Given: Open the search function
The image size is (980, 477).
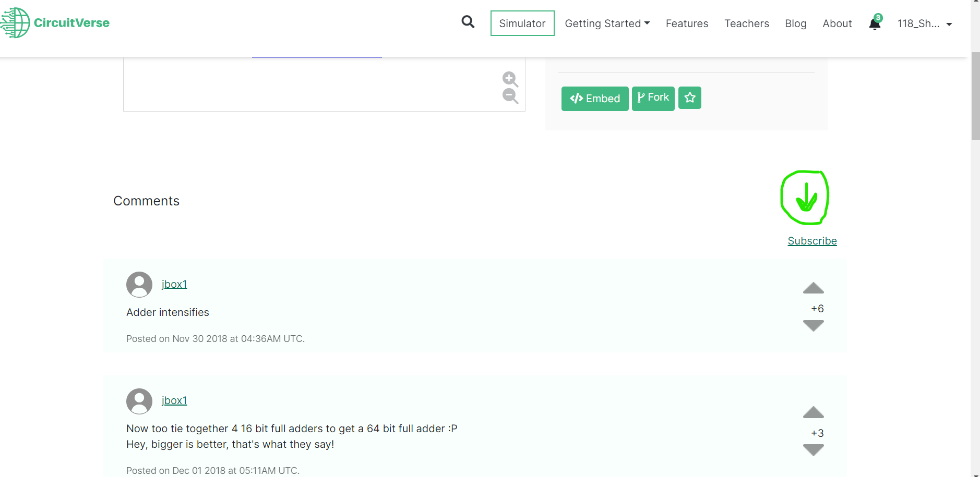Looking at the screenshot, I should [x=467, y=22].
